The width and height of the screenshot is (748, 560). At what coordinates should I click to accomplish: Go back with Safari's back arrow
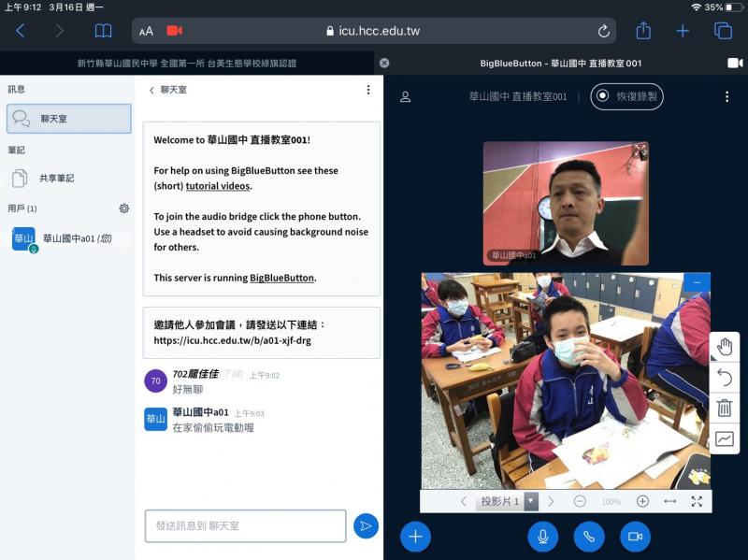(x=20, y=31)
